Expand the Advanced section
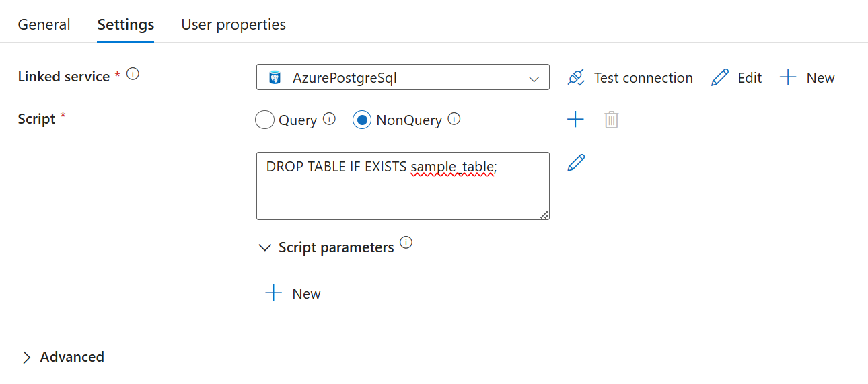The height and width of the screenshot is (384, 868). [27, 357]
